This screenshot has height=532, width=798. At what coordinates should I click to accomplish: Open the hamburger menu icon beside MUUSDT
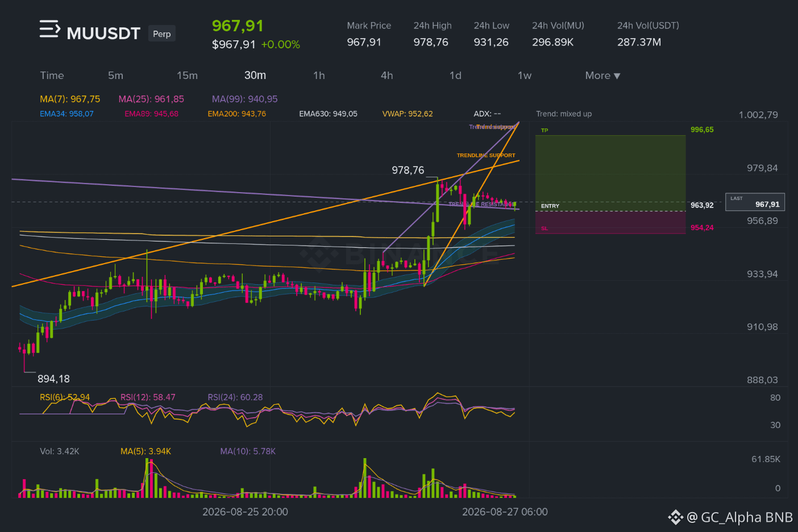pos(49,29)
